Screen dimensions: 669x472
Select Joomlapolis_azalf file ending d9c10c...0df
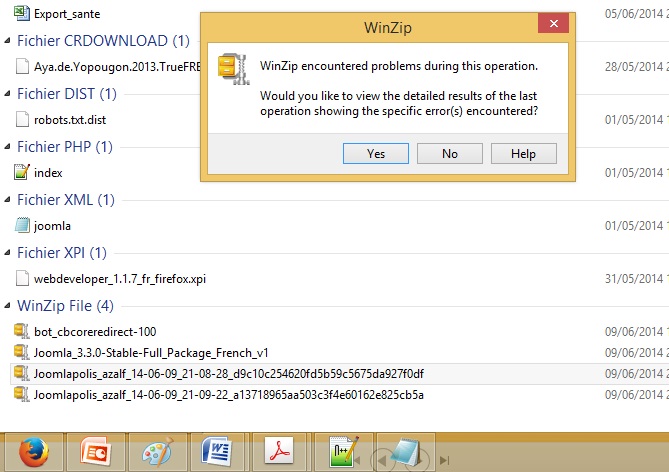[x=229, y=374]
